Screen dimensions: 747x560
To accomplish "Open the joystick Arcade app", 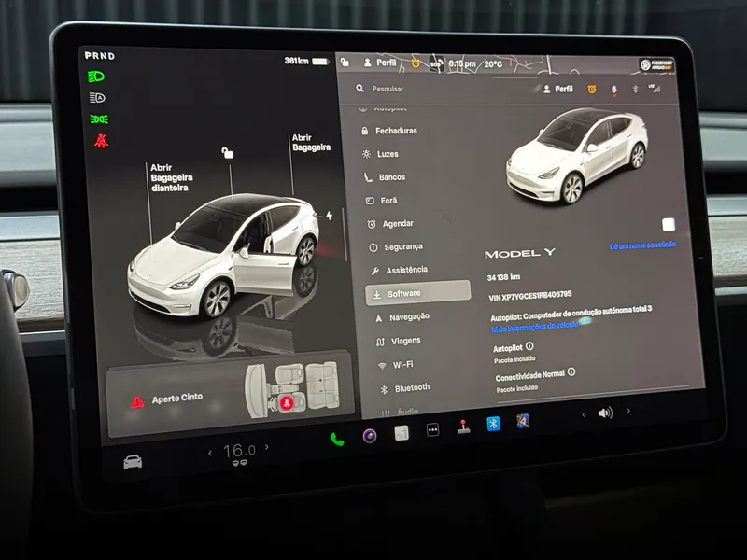I will (463, 427).
